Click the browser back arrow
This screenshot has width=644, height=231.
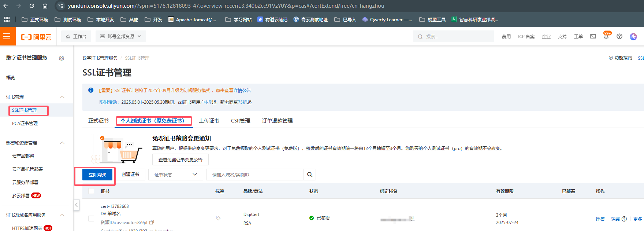tap(5, 6)
